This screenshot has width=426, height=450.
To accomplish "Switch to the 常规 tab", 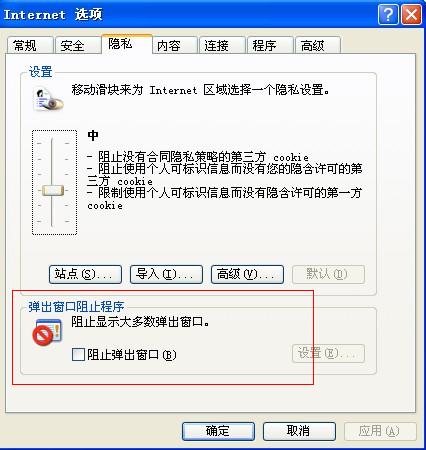I will 30,45.
